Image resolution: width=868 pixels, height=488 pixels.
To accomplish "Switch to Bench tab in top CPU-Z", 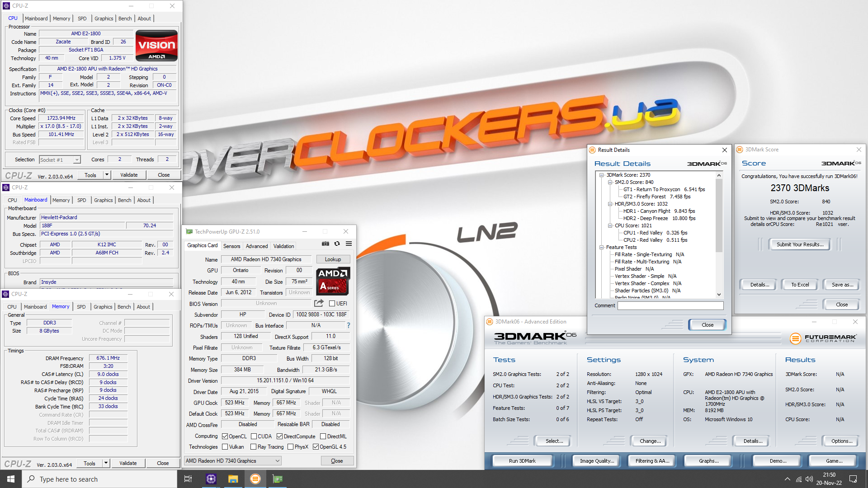I will (x=125, y=19).
